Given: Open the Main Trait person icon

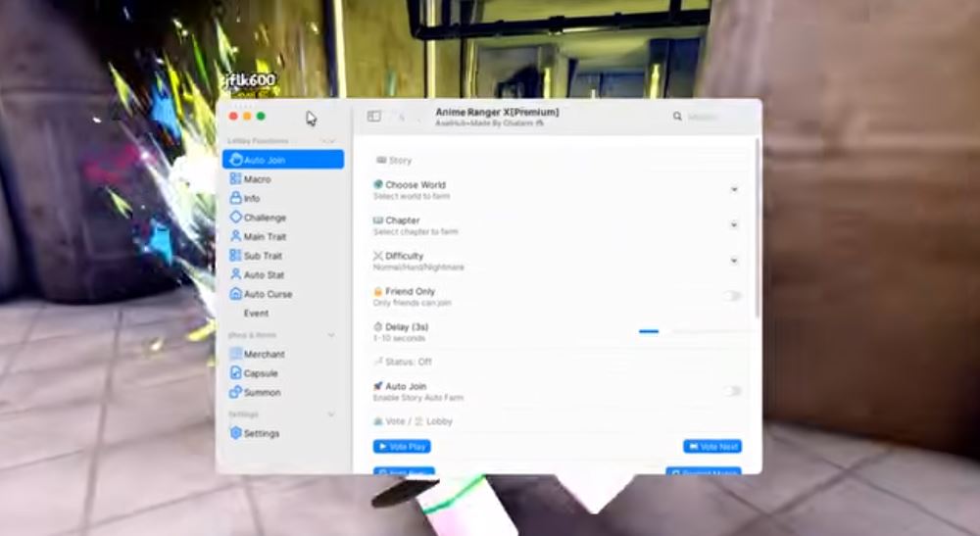Looking at the screenshot, I should coord(235,236).
